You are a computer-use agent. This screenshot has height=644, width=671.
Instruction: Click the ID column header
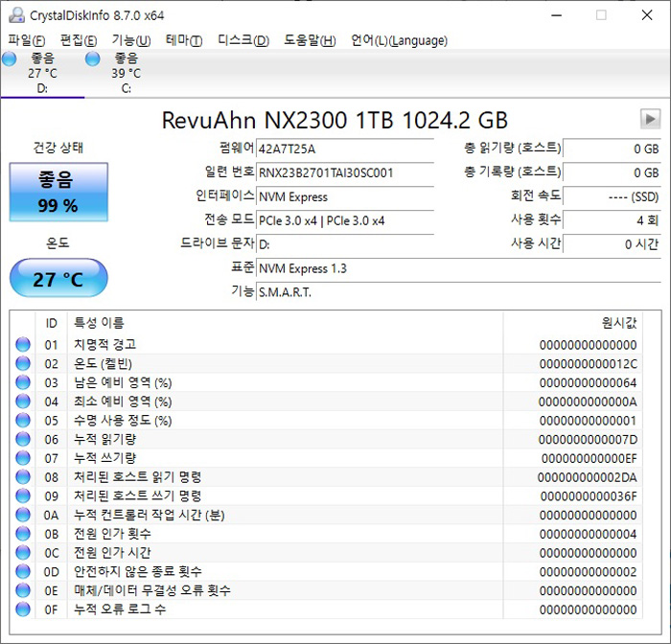(x=51, y=323)
